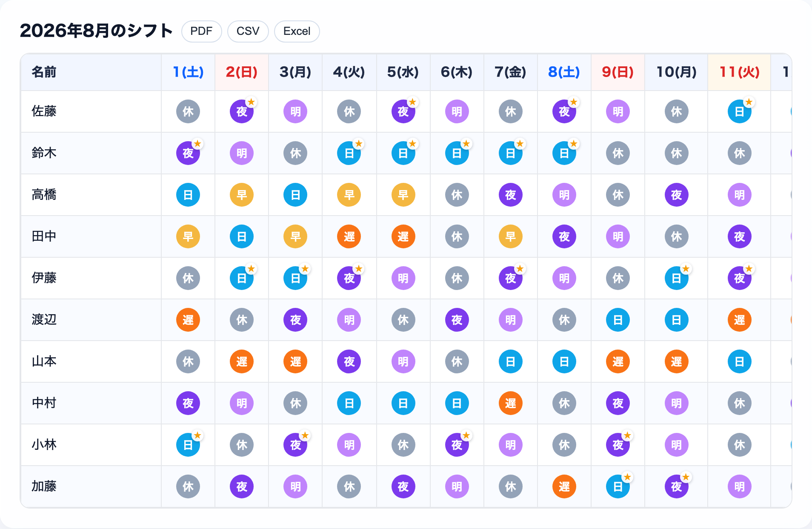Click 山本's night shift badge on the 4th

pyautogui.click(x=349, y=361)
